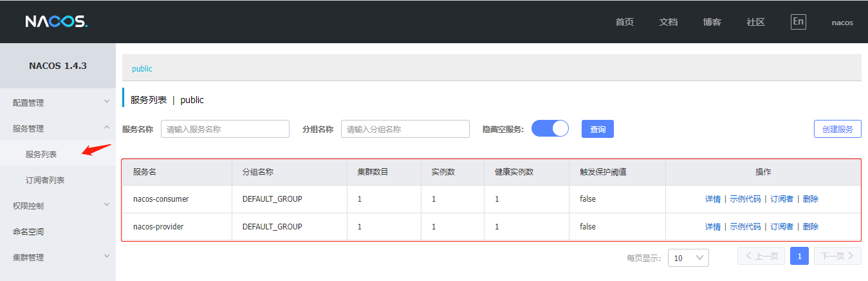Open 详情 for nacos-consumer
Image resolution: width=868 pixels, height=281 pixels.
[x=713, y=199]
